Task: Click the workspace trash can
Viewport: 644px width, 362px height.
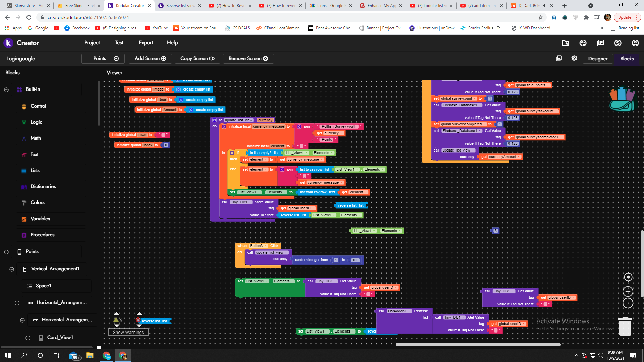Action: [625, 326]
